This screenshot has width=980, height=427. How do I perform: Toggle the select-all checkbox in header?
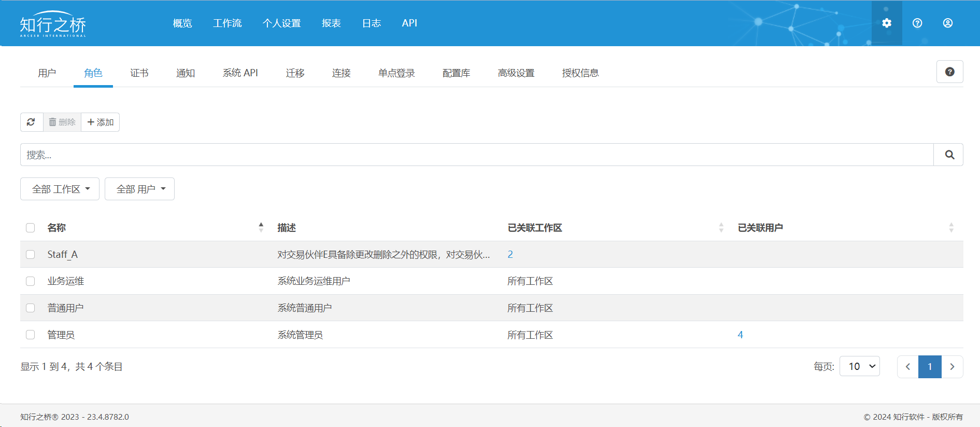(31, 228)
